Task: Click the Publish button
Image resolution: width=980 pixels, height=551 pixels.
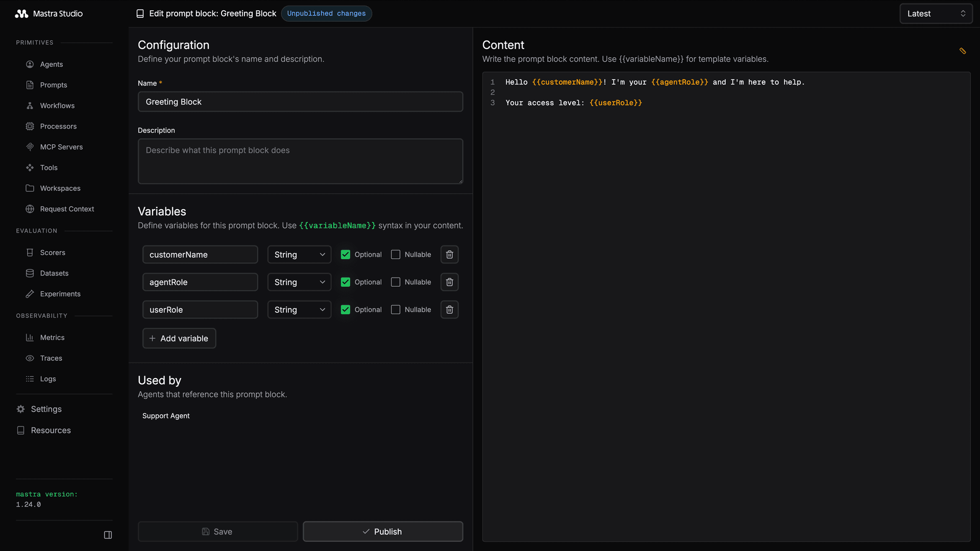Action: point(383,532)
